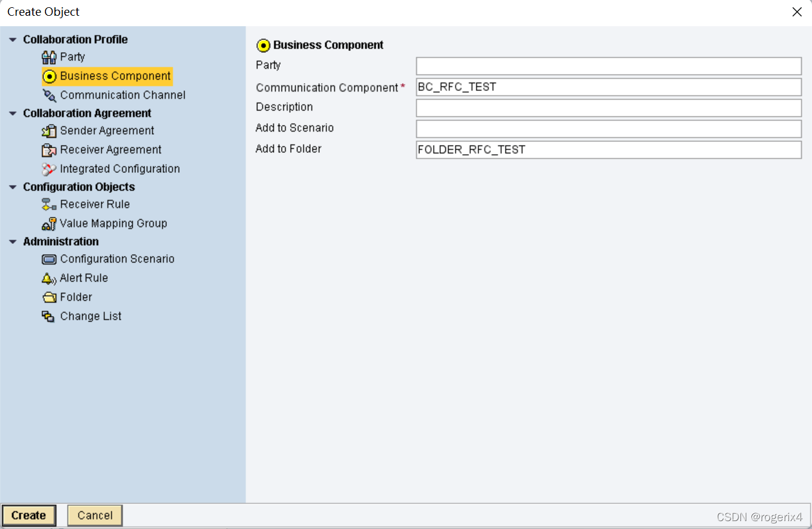Click the Communication Channel plug icon
812x529 pixels.
coord(49,95)
